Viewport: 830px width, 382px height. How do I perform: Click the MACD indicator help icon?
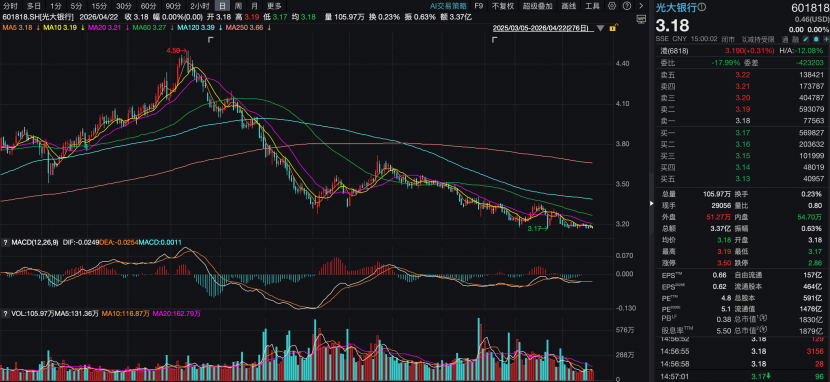pyautogui.click(x=6, y=242)
